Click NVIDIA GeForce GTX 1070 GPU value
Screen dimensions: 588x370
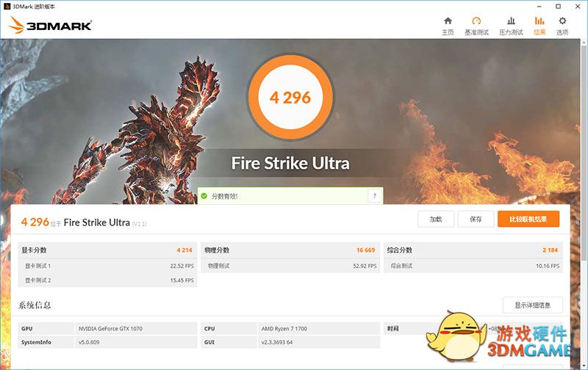coord(110,328)
